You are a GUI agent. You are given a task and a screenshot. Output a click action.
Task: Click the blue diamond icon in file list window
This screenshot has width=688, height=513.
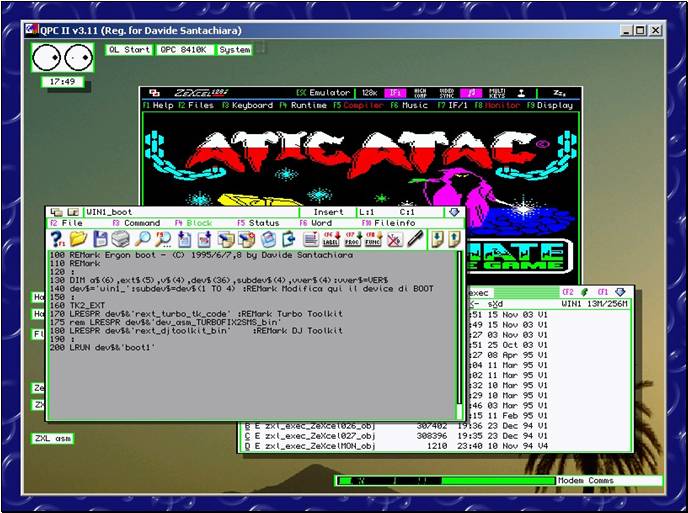click(620, 292)
